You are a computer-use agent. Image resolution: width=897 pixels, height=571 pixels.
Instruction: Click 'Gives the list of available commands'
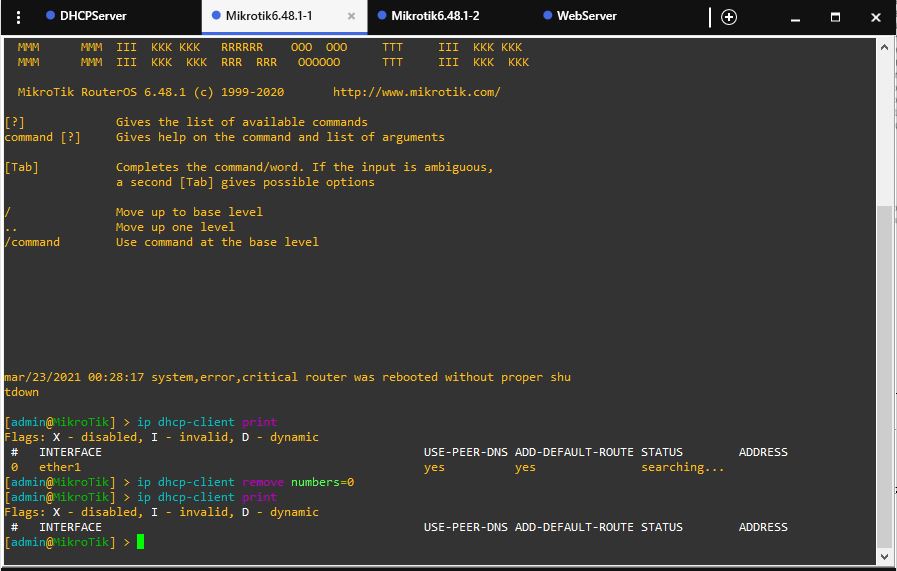point(241,122)
